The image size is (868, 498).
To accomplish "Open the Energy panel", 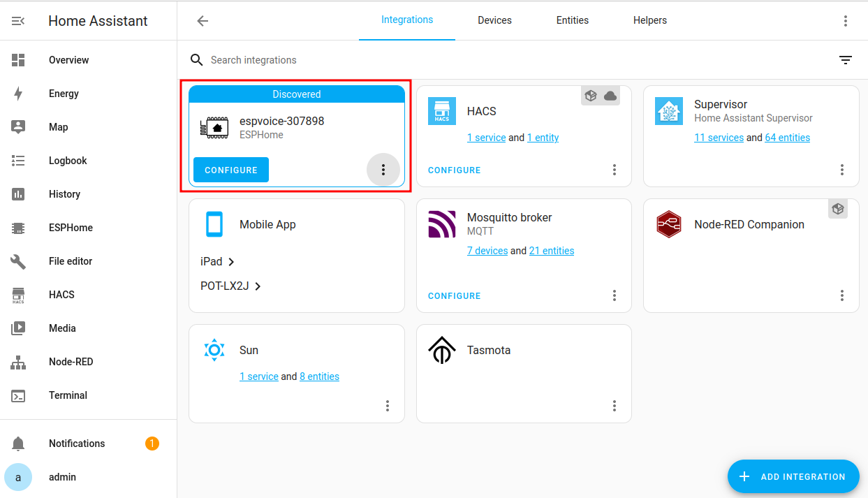I will (x=88, y=94).
